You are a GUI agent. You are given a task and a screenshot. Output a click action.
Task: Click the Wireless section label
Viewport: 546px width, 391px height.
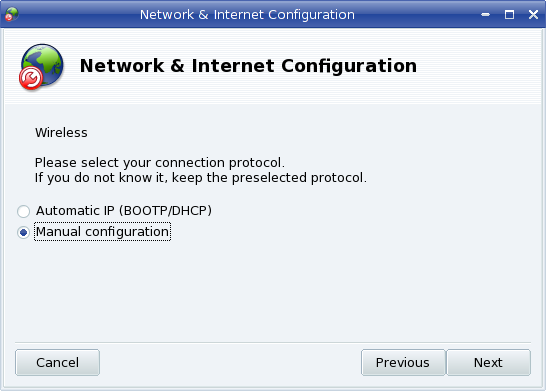[x=61, y=133]
